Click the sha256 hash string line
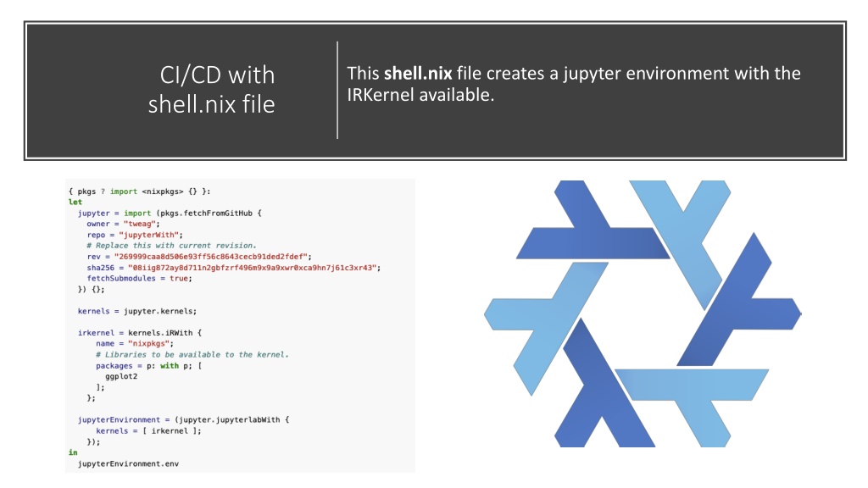 [234, 268]
